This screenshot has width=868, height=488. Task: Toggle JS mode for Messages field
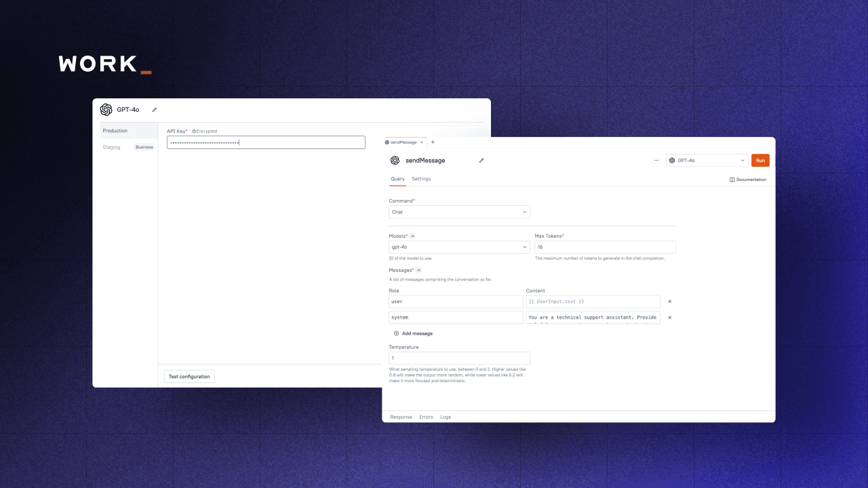click(418, 270)
